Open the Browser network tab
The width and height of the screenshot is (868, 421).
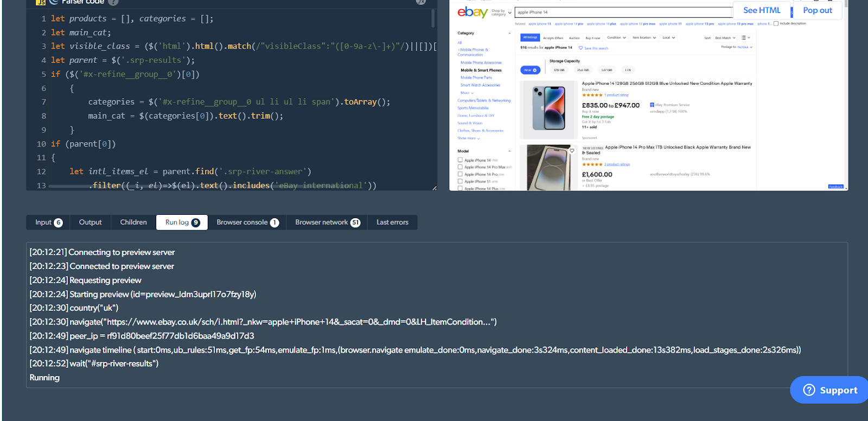327,222
